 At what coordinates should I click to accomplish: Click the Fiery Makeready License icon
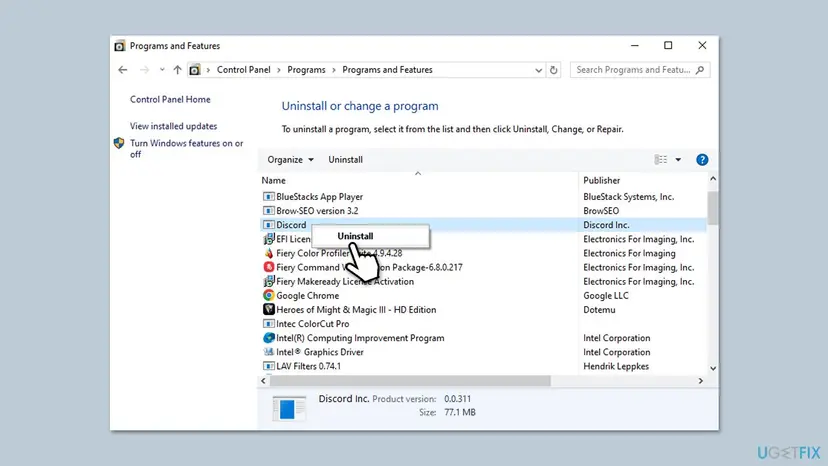(268, 282)
